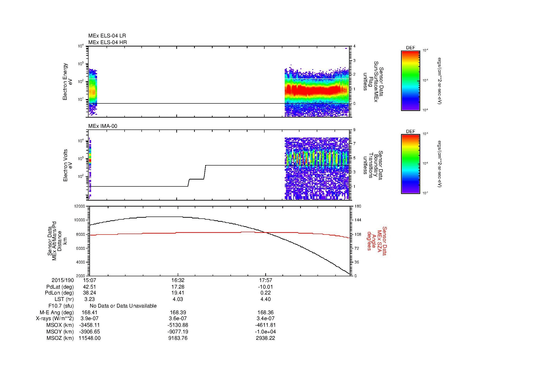Click the PdLat value '42.51'
555x392 pixels.
(89, 287)
